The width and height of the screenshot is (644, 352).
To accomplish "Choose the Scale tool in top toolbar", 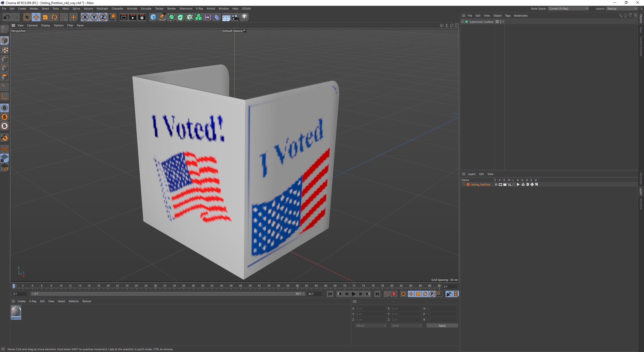I will (x=45, y=17).
